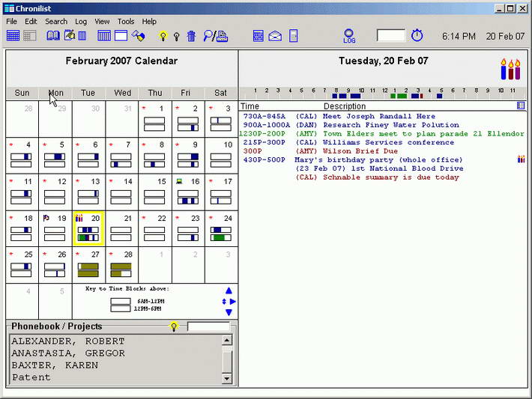The image size is (532, 399).
Task: Click the handshake toolbar icon
Action: pos(139,36)
